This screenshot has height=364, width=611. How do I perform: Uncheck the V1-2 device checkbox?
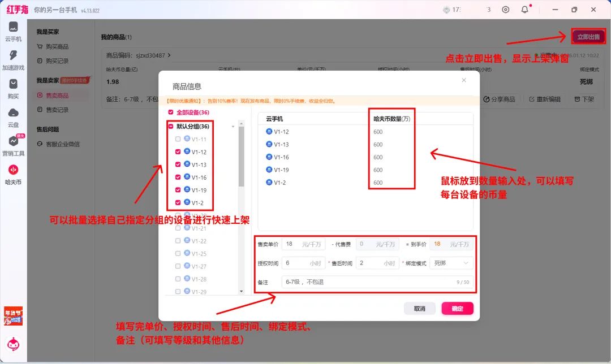pos(178,202)
